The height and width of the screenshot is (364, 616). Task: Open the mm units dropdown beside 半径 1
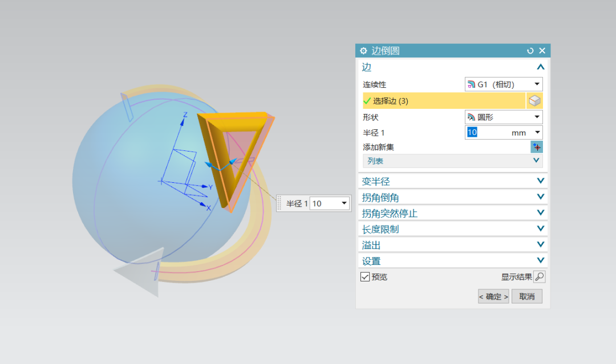click(537, 132)
